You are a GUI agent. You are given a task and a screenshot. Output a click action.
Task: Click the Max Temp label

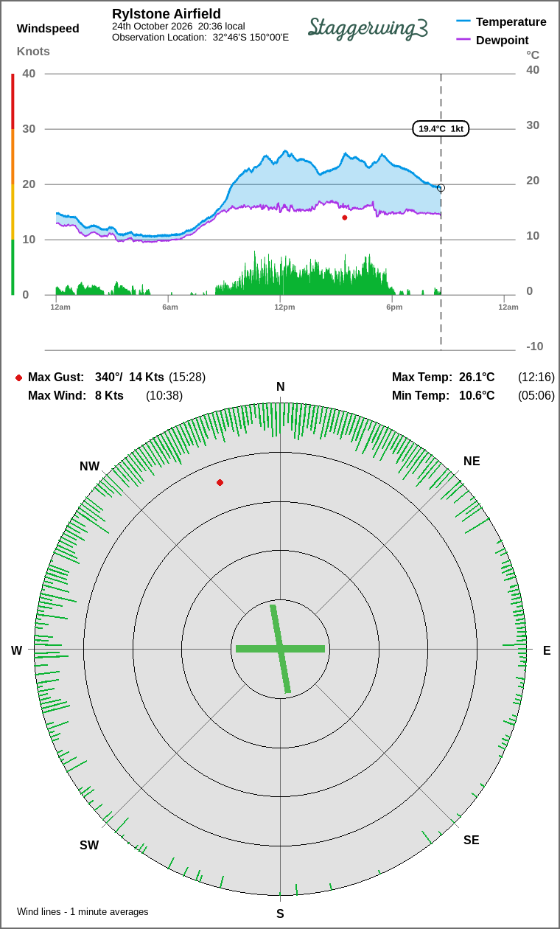point(422,377)
